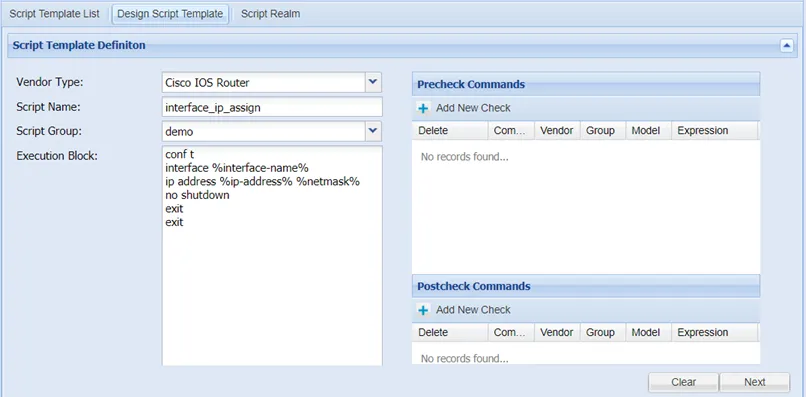Switch to Script Template List tab
This screenshot has height=397, width=806.
pyautogui.click(x=54, y=14)
